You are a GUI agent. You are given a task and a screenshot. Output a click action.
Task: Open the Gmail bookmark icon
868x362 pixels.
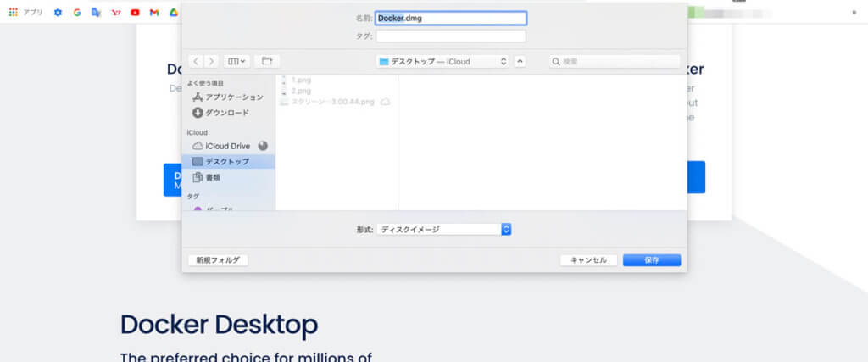tap(153, 13)
